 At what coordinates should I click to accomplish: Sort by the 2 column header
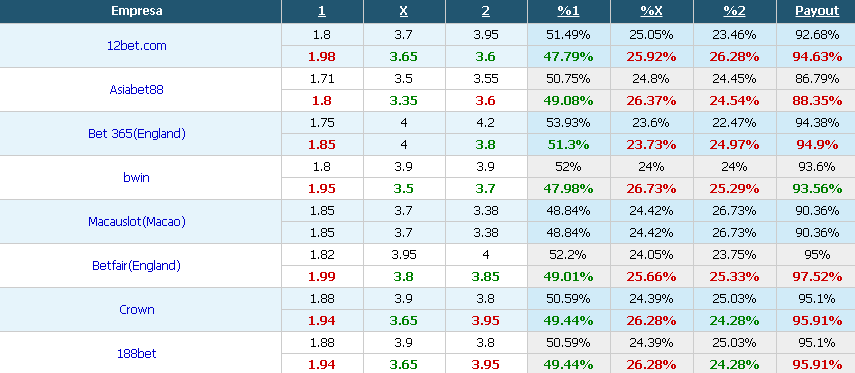coord(486,11)
